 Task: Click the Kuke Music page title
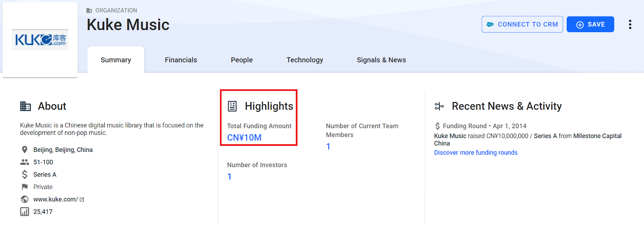click(x=128, y=25)
